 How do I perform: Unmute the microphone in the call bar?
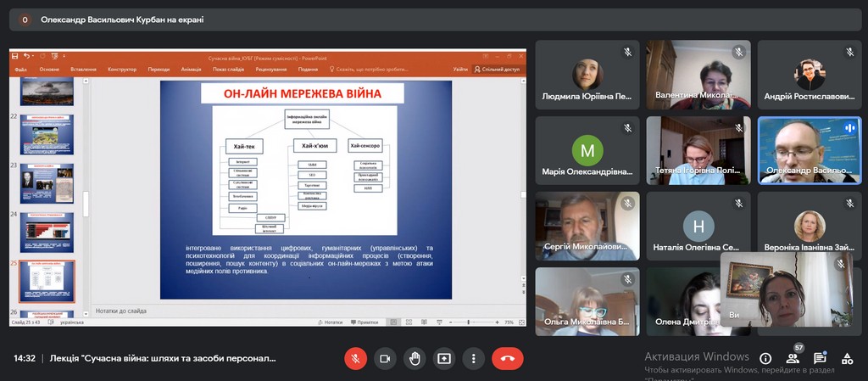[x=355, y=358]
